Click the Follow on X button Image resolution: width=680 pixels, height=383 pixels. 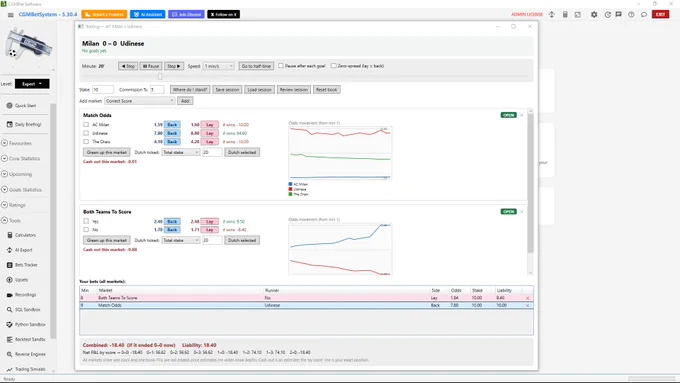click(223, 14)
